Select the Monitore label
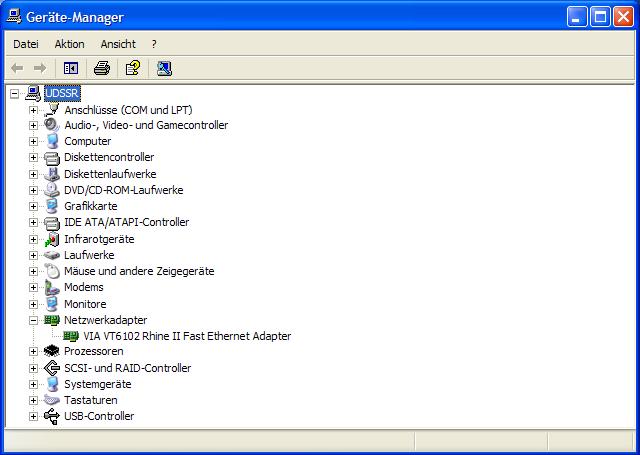The image size is (640, 455). tap(85, 304)
